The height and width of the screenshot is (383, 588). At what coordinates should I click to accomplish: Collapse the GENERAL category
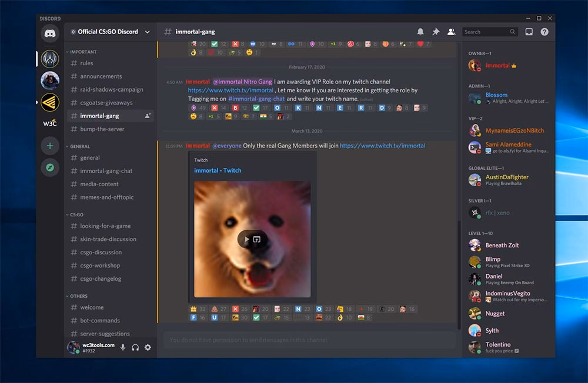point(78,146)
